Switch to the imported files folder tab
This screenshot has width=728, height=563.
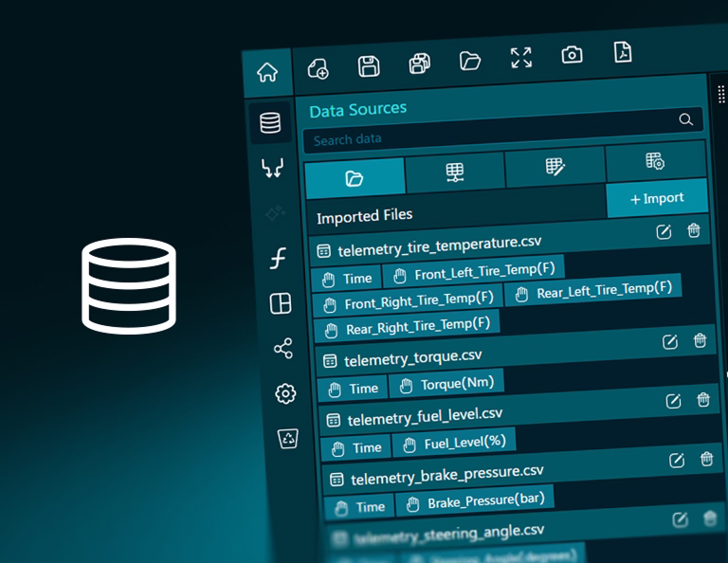point(355,178)
